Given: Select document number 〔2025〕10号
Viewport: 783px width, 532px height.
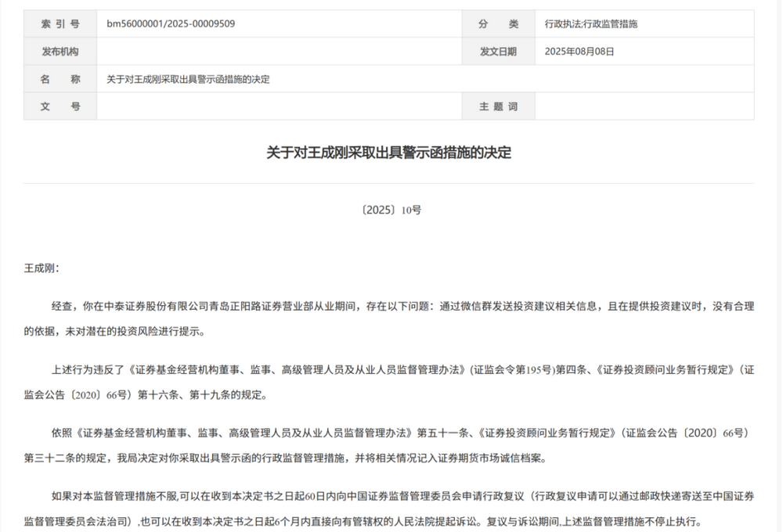Looking at the screenshot, I should click(x=391, y=210).
